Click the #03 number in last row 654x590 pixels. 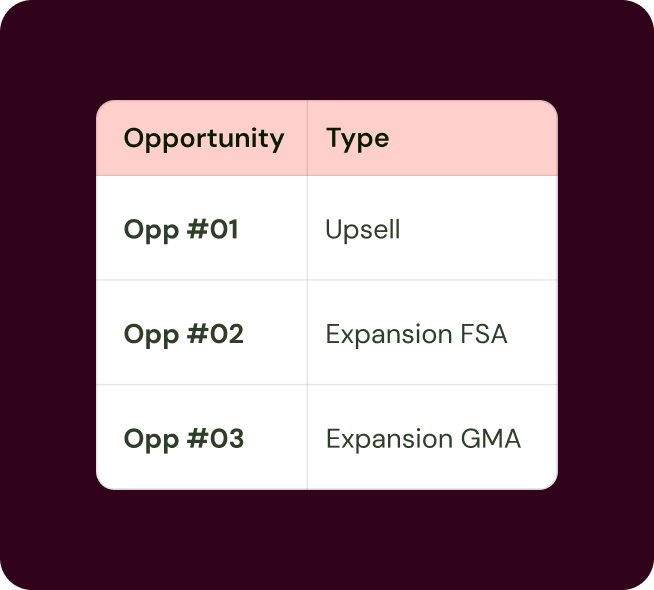[216, 438]
